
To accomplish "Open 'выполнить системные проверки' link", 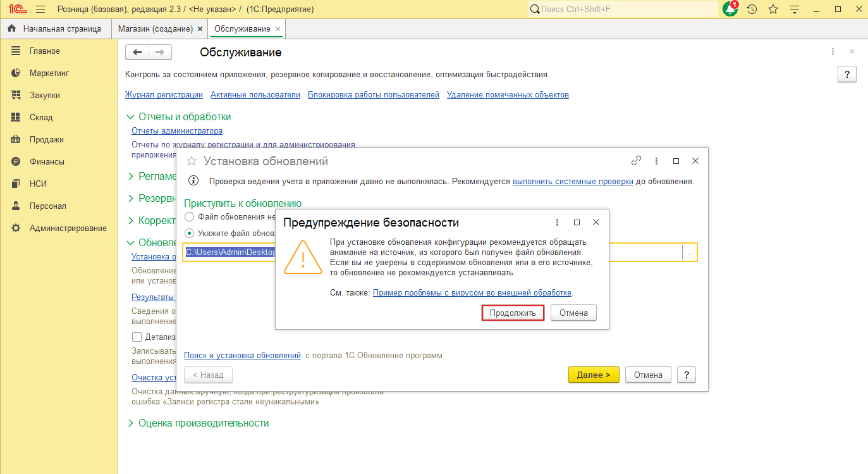I will (x=573, y=181).
